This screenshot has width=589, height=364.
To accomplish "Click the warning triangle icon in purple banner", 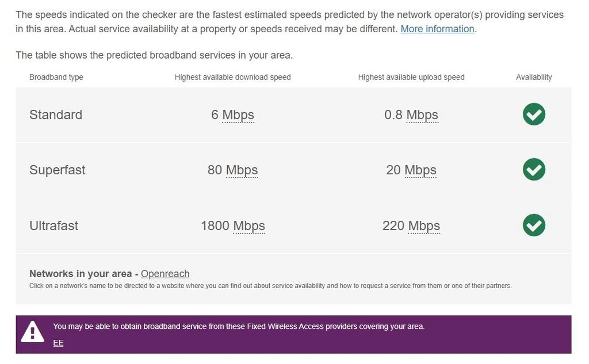I will 33,332.
